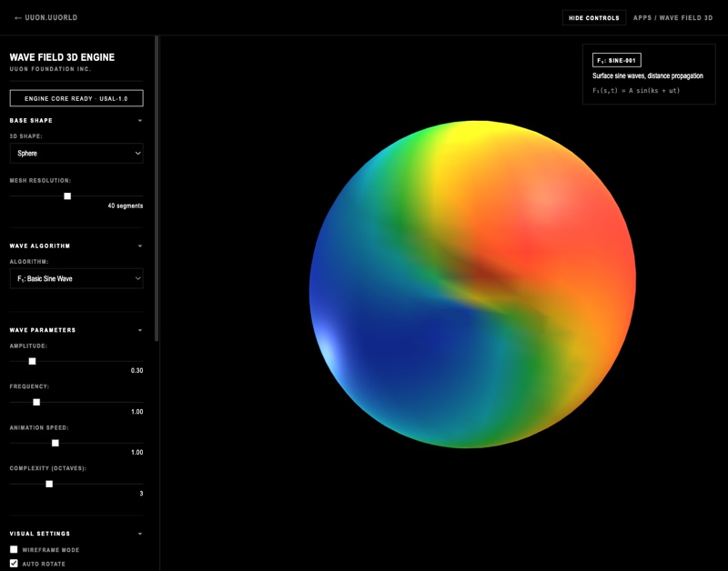Screen dimensions: 728x571
Task: Click the '40 segments' value text
Action: coord(126,205)
